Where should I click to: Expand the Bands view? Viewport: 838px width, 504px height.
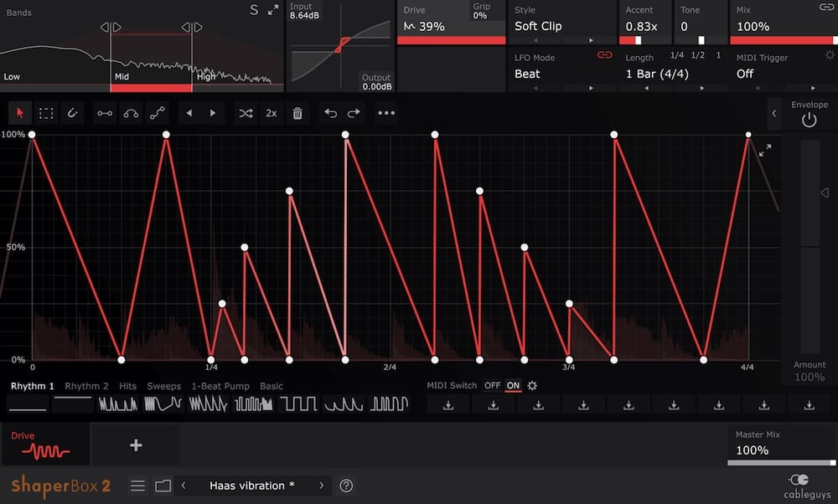pyautogui.click(x=273, y=9)
